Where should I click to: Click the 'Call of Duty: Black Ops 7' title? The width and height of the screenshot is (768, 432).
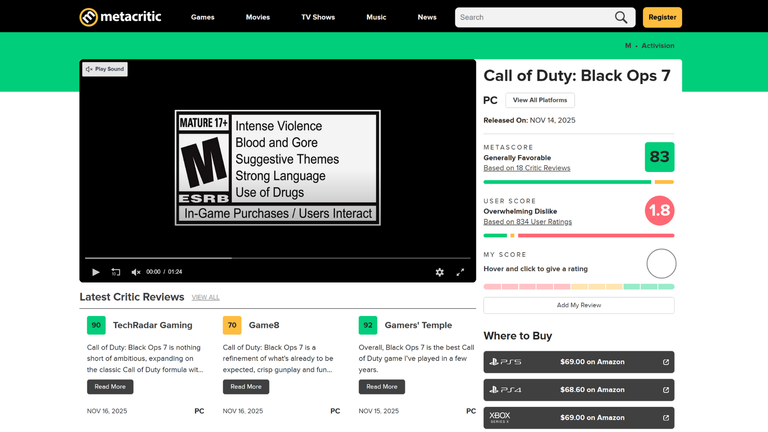pyautogui.click(x=577, y=76)
